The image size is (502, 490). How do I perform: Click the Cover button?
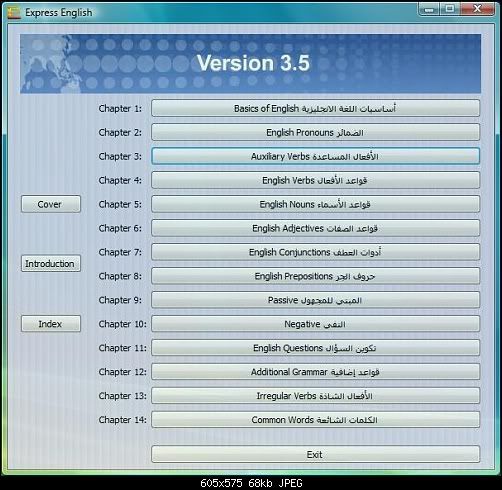51,204
